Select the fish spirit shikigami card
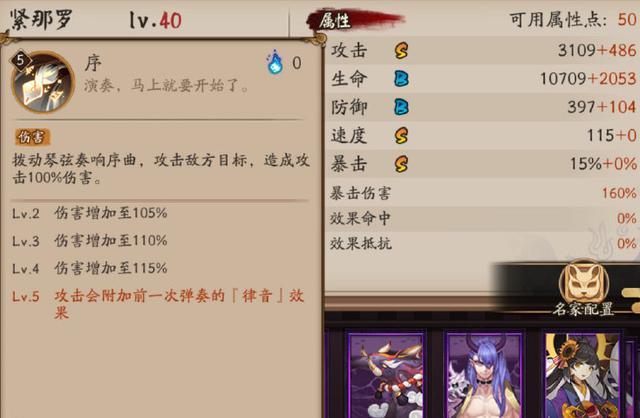Screen dimensions: 640x418 point(386,376)
